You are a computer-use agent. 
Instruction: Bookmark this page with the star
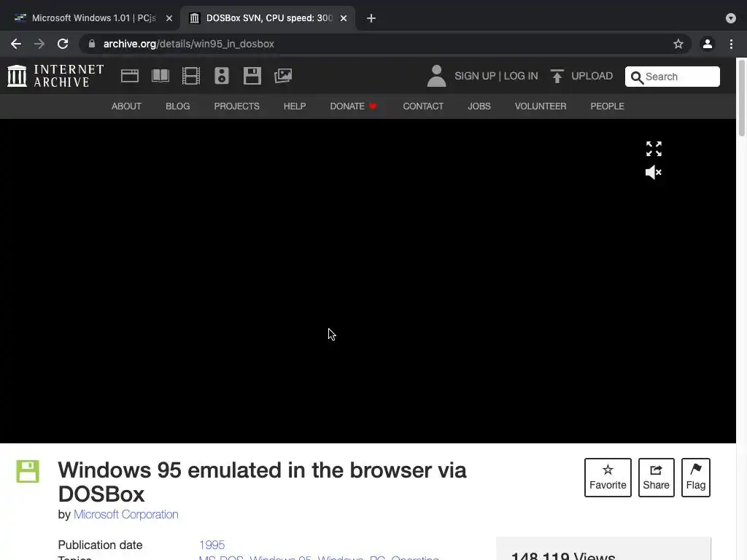tap(678, 44)
